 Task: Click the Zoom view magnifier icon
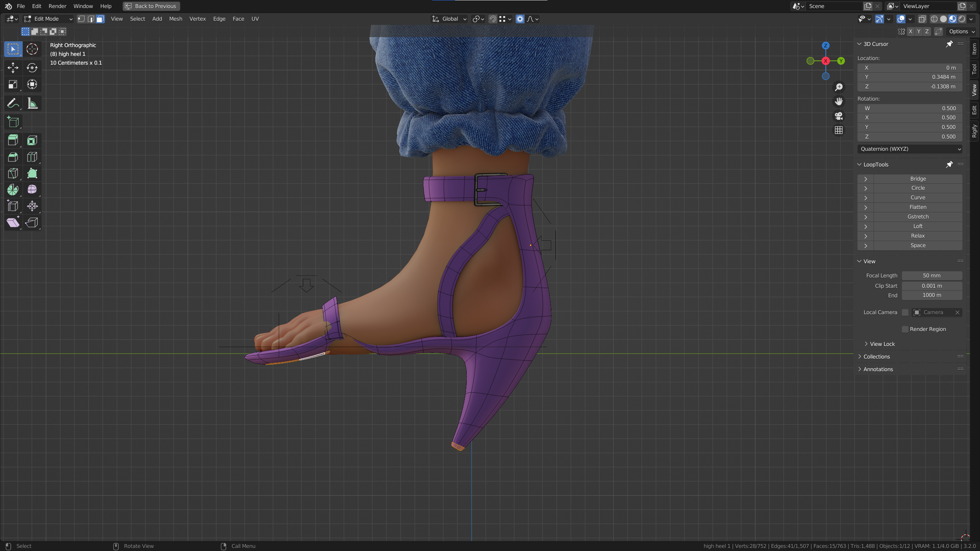(839, 87)
